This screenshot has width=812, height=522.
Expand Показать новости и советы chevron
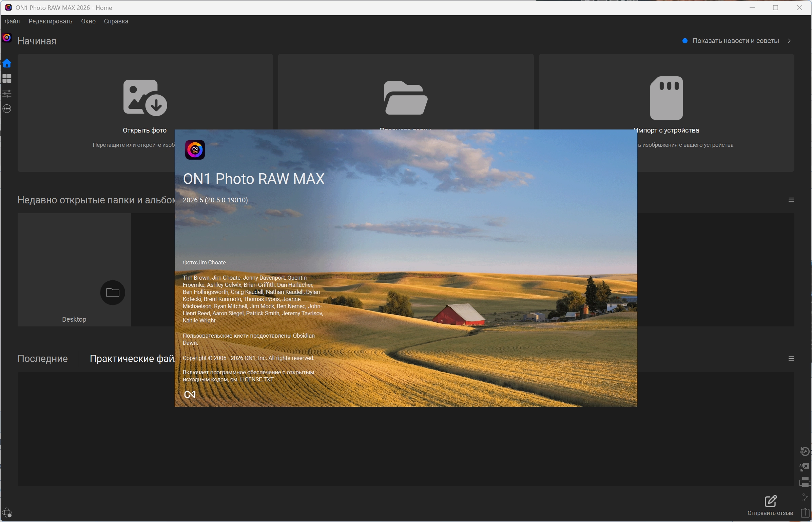point(789,41)
